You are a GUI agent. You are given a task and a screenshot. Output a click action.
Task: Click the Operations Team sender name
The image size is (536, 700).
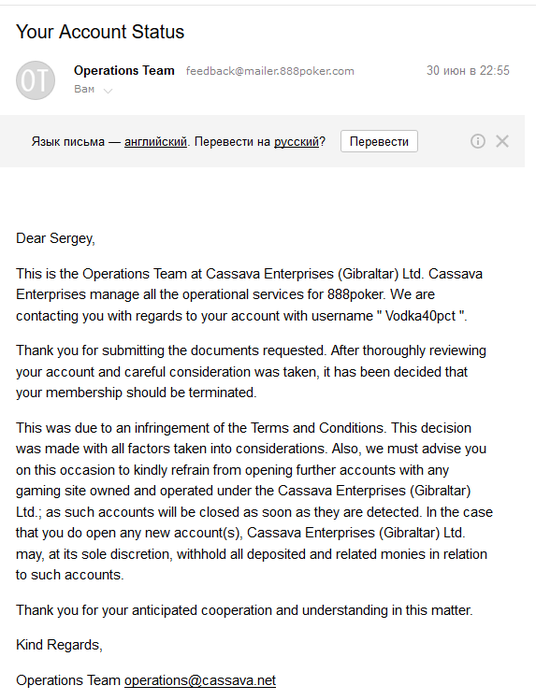[x=124, y=71]
